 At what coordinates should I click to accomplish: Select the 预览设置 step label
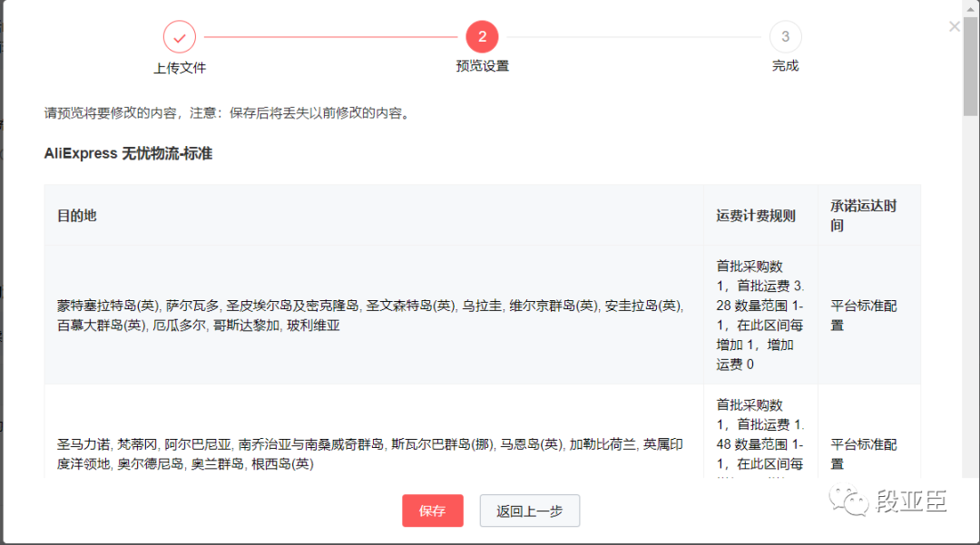(482, 67)
